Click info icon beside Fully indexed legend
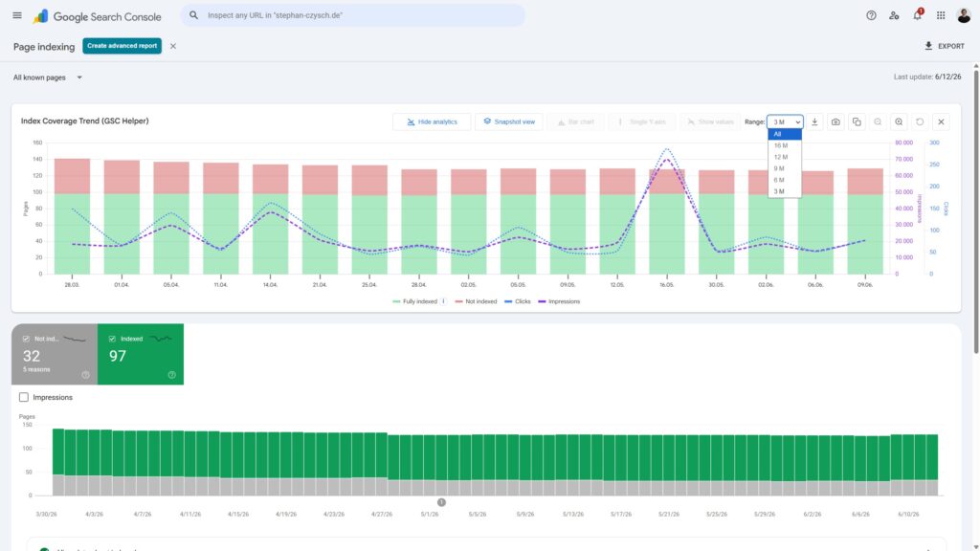The height and width of the screenshot is (551, 980). pyautogui.click(x=444, y=301)
